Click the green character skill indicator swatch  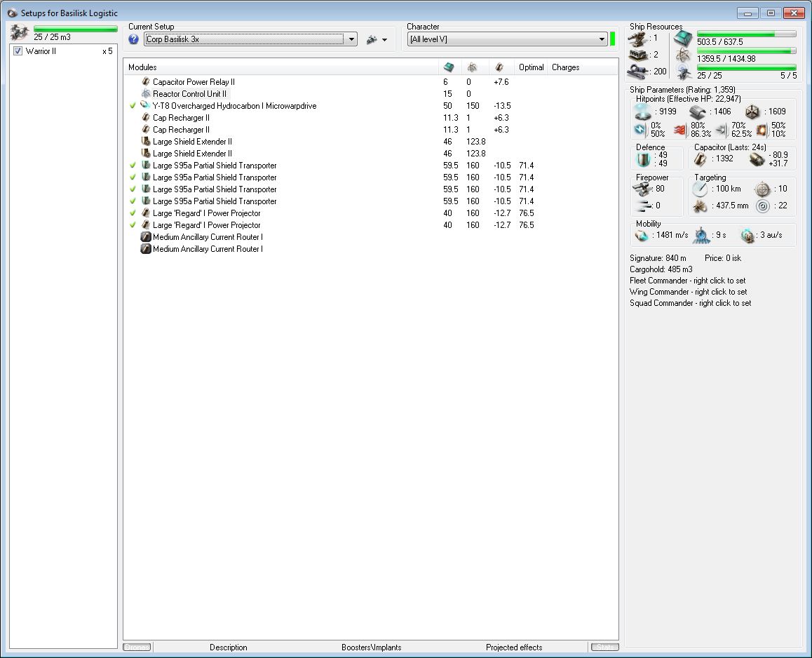coord(613,39)
